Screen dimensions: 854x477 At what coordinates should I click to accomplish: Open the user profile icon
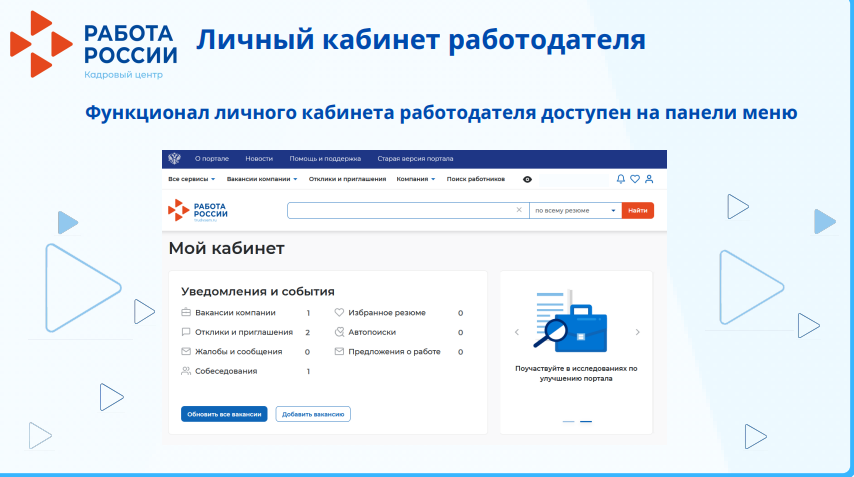point(649,179)
